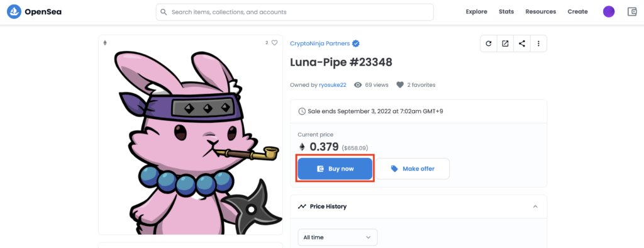
Task: Open the Resources menu
Action: pyautogui.click(x=540, y=11)
